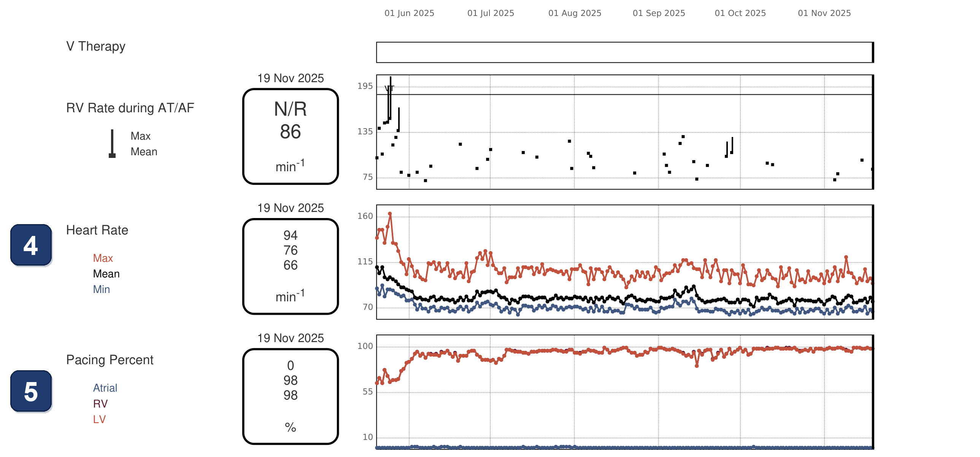Click the empty V Therapy timeline bar
The image size is (980, 457).
[x=625, y=52]
